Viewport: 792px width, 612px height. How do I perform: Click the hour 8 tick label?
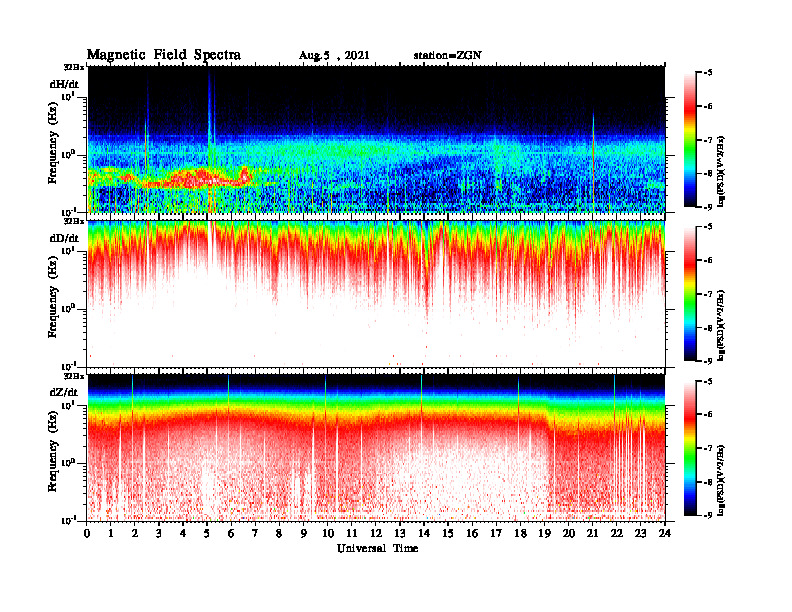tap(280, 534)
